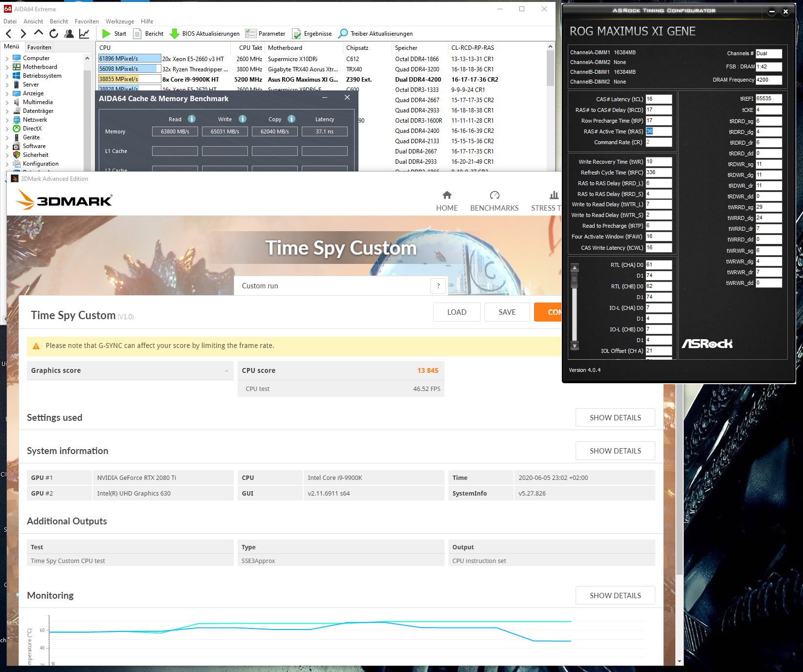Viewport: 803px width, 672px height.
Task: Show details for Monitoring
Action: [615, 596]
